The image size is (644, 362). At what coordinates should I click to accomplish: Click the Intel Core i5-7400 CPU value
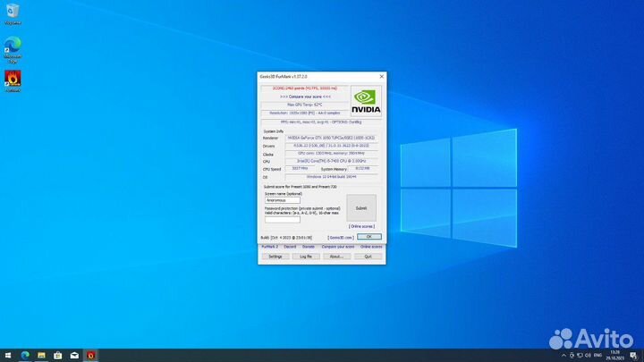(331, 161)
